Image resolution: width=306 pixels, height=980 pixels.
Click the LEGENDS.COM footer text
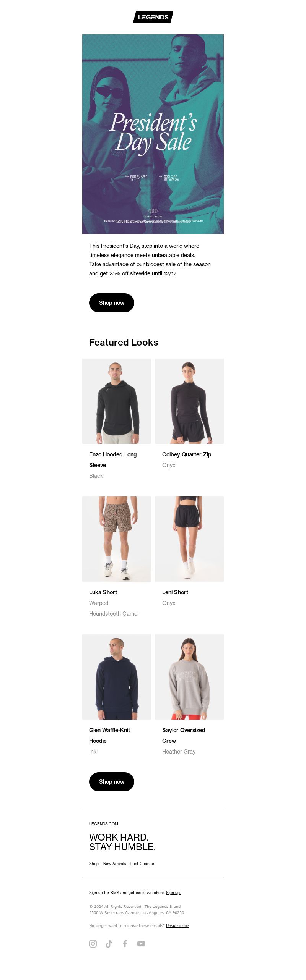click(x=104, y=824)
